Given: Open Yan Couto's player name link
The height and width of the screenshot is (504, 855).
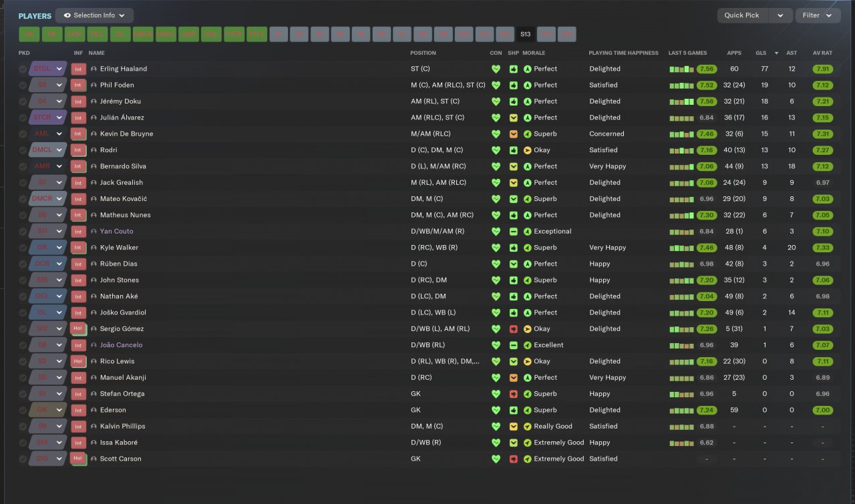Looking at the screenshot, I should click(117, 232).
